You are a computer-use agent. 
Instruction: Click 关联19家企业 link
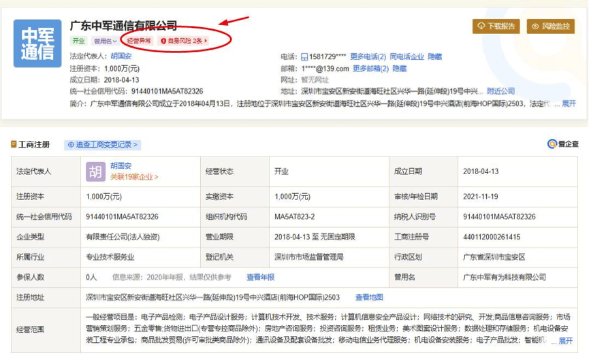coord(134,177)
